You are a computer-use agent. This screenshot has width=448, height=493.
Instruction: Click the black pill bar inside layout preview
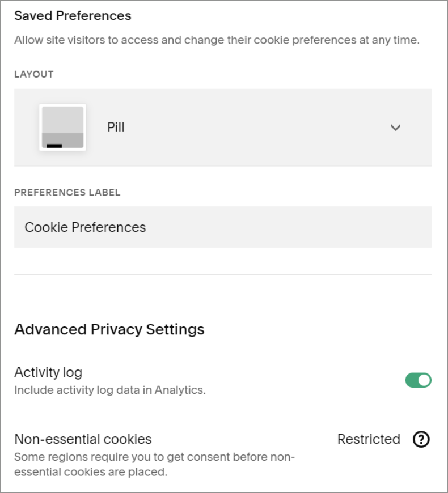pyautogui.click(x=54, y=146)
